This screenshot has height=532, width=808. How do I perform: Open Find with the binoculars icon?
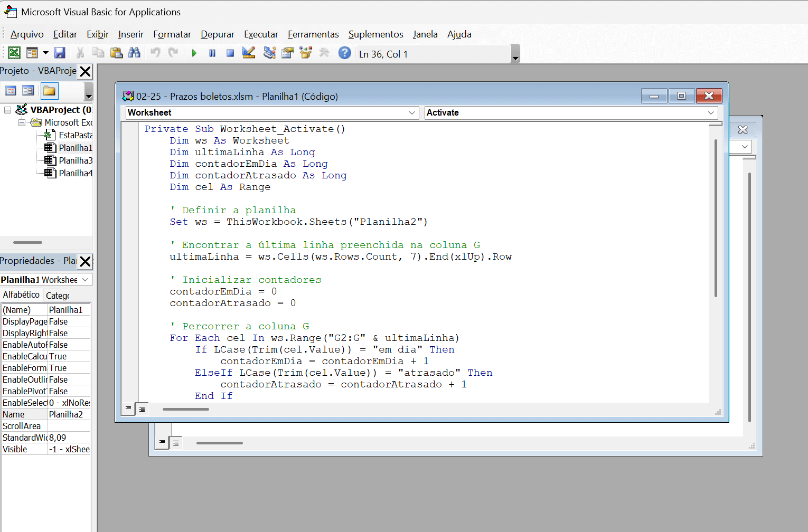[x=134, y=53]
